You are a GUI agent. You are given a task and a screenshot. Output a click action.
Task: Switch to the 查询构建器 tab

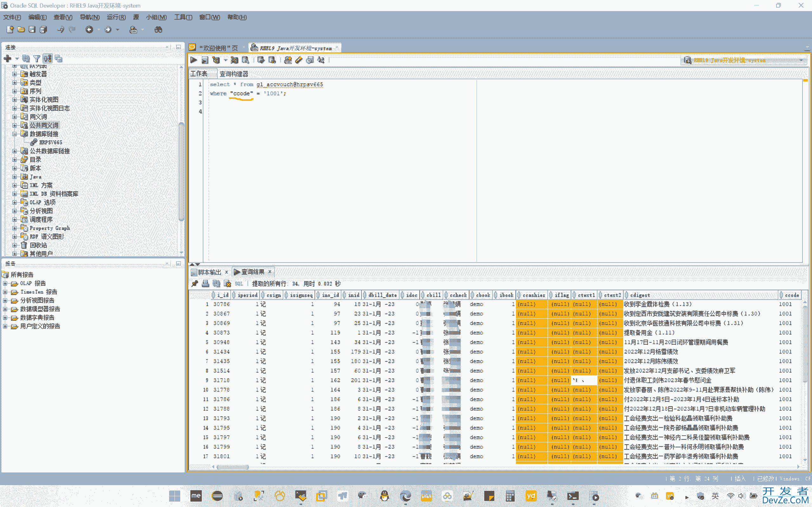tap(234, 74)
